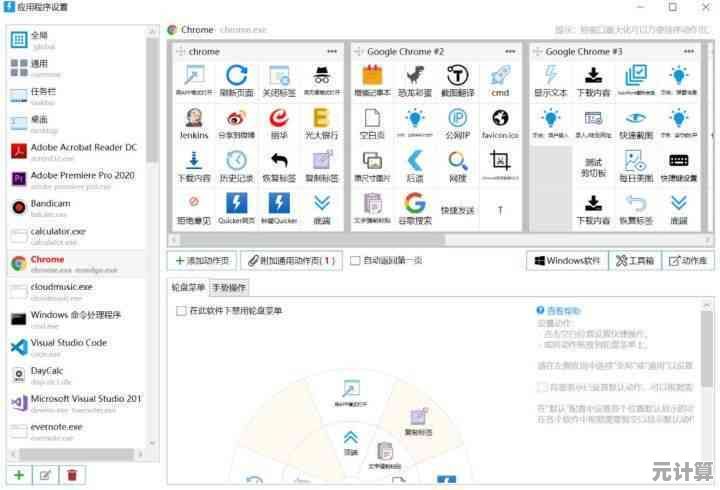Screen dimensions: 720x490
Task: Switch to the 手势操作 tab
Action: point(229,288)
